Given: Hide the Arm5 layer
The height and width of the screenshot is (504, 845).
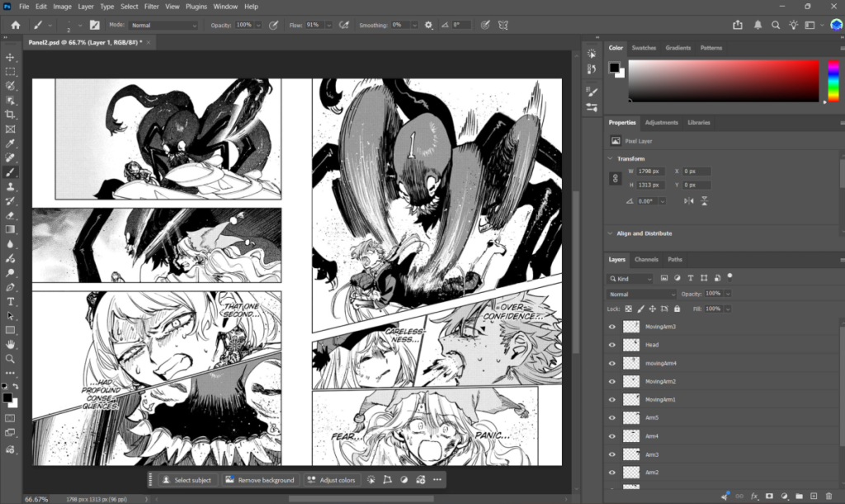Looking at the screenshot, I should (x=612, y=418).
